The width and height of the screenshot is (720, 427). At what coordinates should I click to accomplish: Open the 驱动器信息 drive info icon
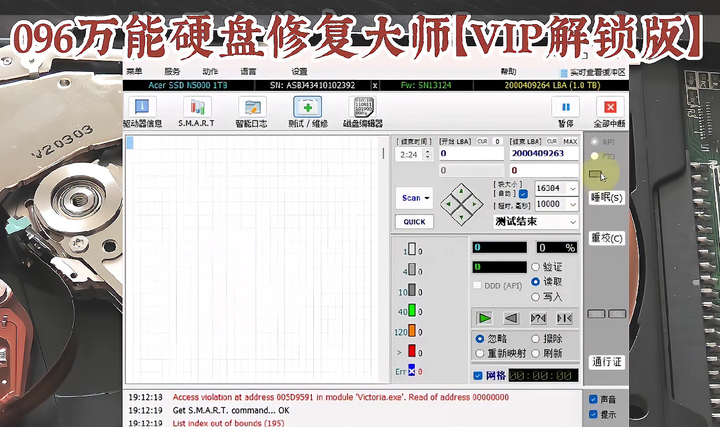[x=142, y=107]
